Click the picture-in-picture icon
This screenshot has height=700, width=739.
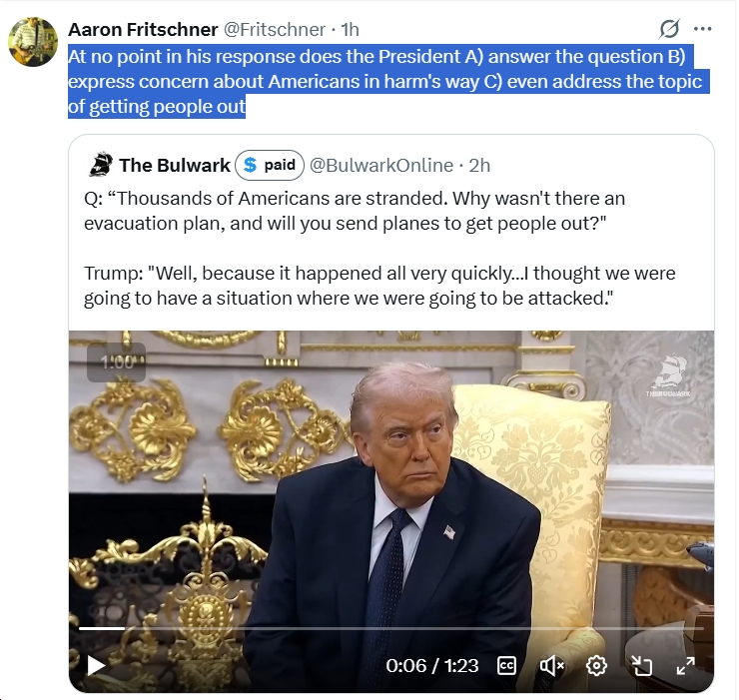(641, 666)
